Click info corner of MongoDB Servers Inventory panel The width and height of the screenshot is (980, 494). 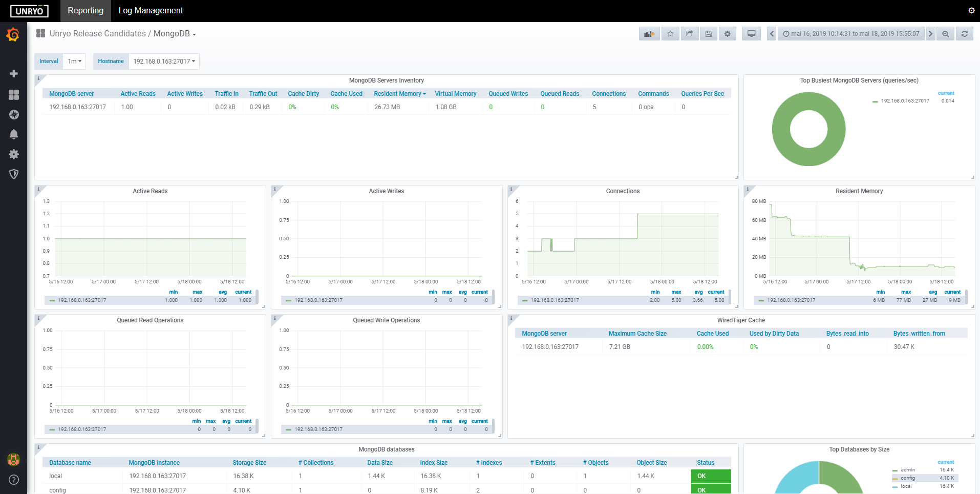pos(39,78)
